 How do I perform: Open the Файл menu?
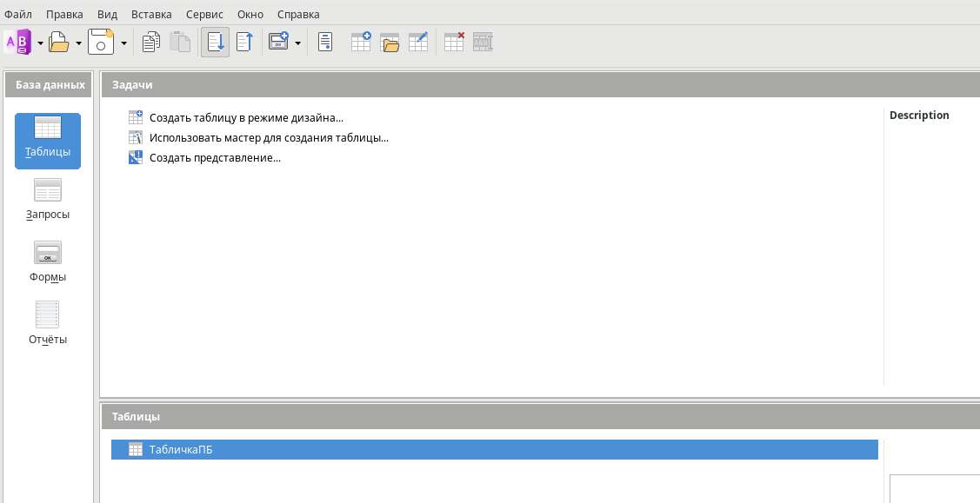(18, 14)
